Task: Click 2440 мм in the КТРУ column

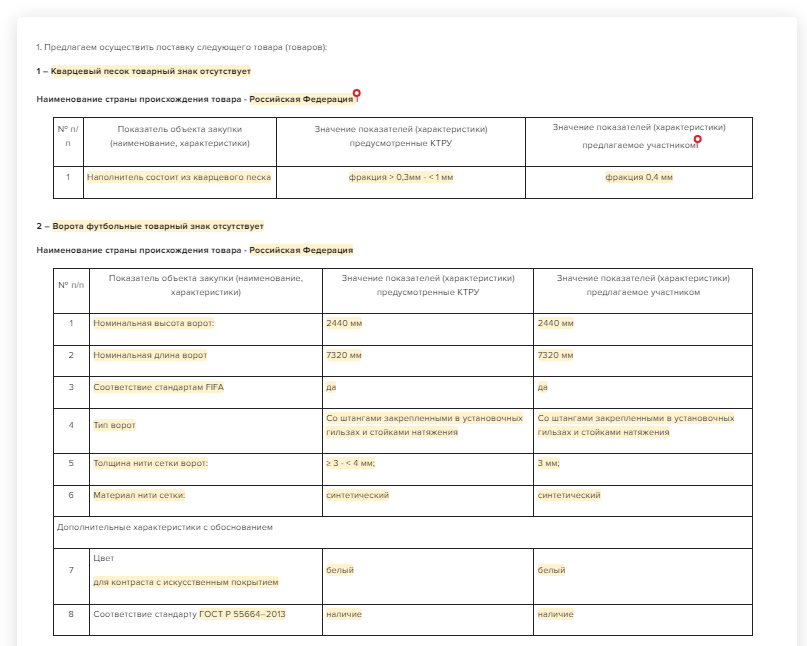Action: [x=344, y=323]
